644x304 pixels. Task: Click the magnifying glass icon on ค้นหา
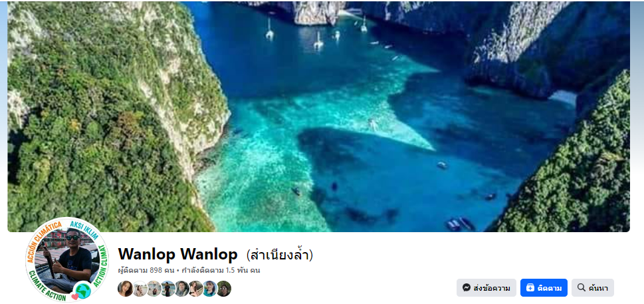[x=581, y=287]
